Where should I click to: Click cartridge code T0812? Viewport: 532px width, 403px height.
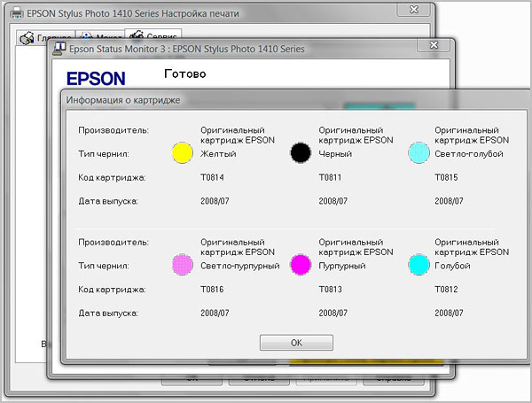(x=446, y=289)
